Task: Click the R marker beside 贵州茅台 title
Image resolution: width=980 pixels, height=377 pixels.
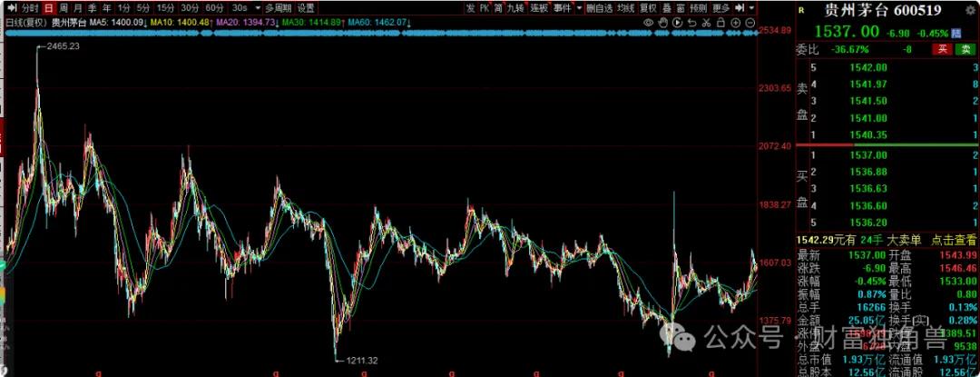Action: click(801, 10)
